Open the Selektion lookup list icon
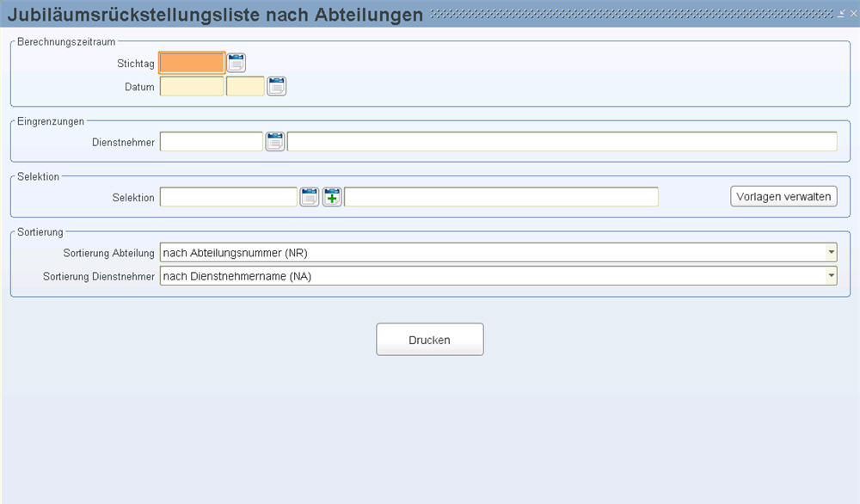 click(x=310, y=197)
